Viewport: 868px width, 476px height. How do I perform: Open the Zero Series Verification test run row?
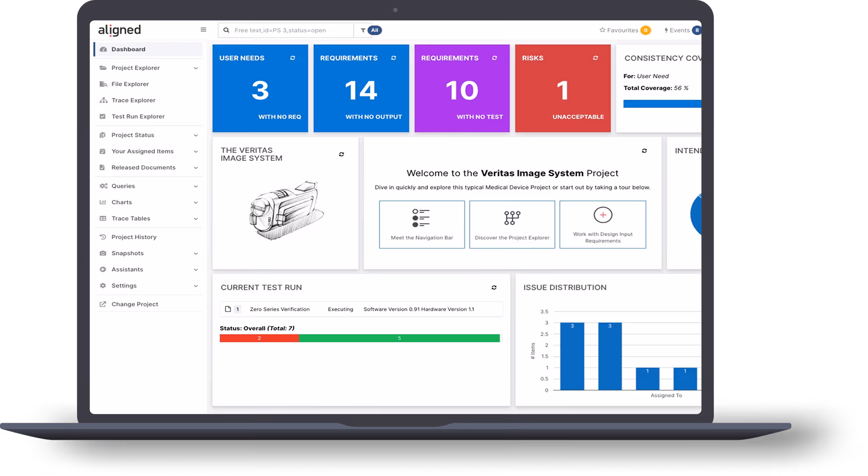361,309
